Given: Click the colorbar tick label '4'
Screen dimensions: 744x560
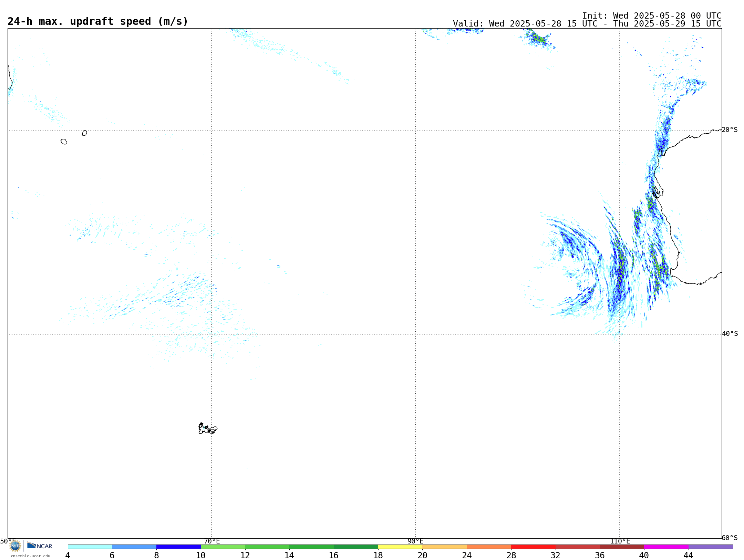Looking at the screenshot, I should click(x=68, y=556).
